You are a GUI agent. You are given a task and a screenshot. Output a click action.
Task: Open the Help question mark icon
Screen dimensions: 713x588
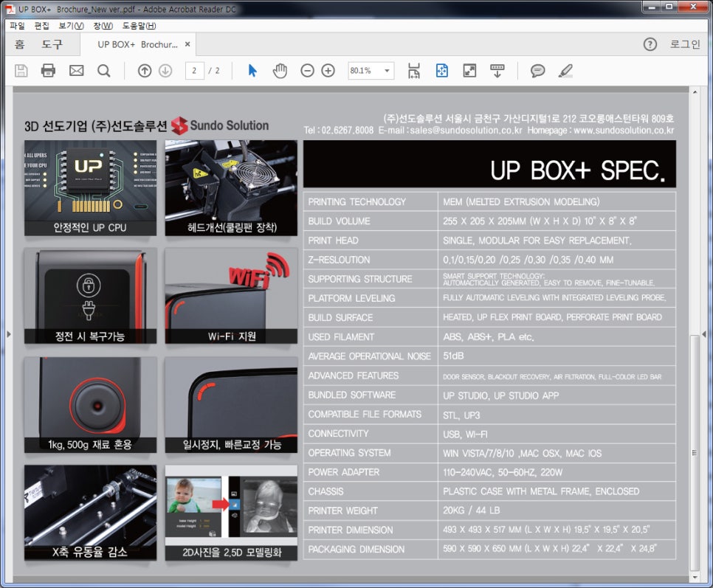[x=650, y=44]
